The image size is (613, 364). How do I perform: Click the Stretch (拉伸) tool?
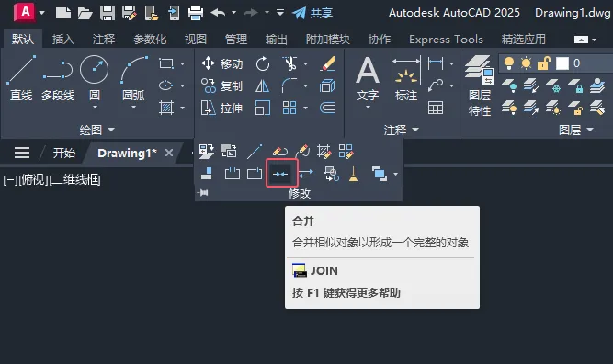click(x=221, y=108)
